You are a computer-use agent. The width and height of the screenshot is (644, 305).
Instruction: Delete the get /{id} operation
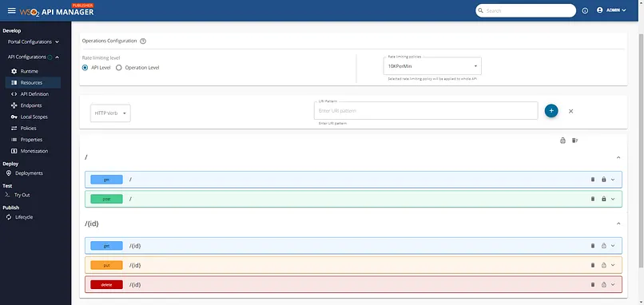click(592, 246)
